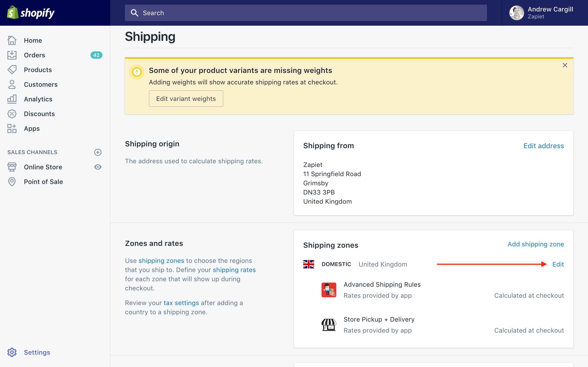588x367 pixels.
Task: Select Online Store sales channel
Action: tap(43, 167)
